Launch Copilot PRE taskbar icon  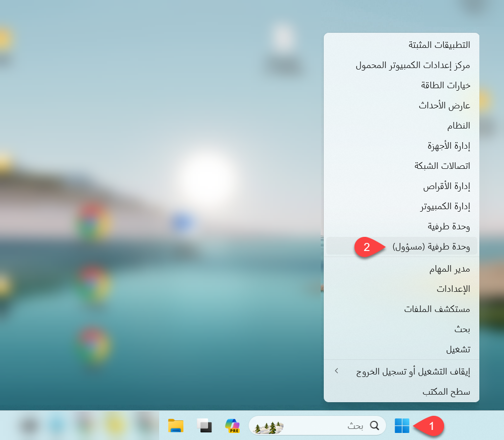(233, 425)
